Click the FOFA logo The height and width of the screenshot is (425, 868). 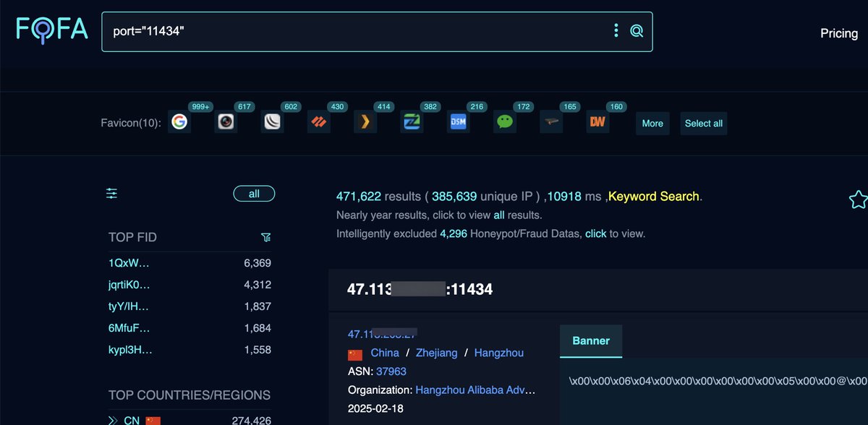pos(52,30)
